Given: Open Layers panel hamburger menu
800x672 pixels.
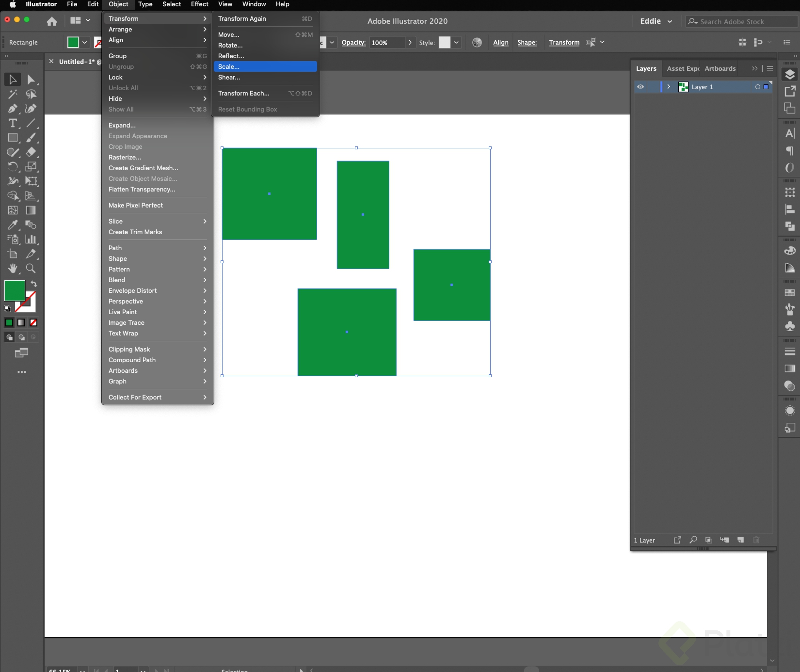Looking at the screenshot, I should pos(770,68).
